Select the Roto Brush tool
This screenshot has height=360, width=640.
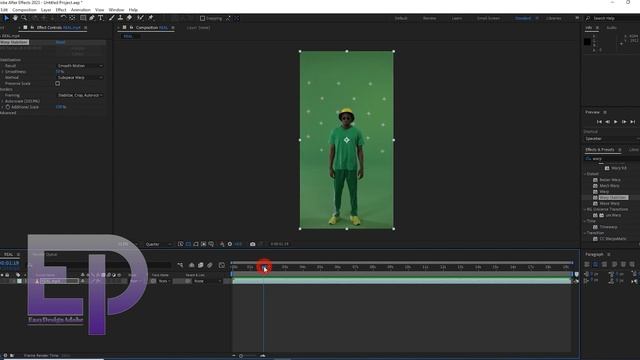tap(140, 18)
